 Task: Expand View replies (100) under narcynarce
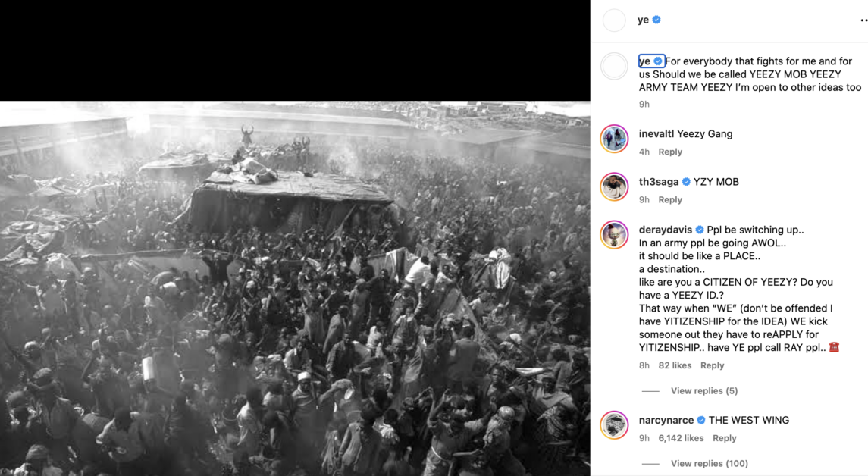coord(709,463)
